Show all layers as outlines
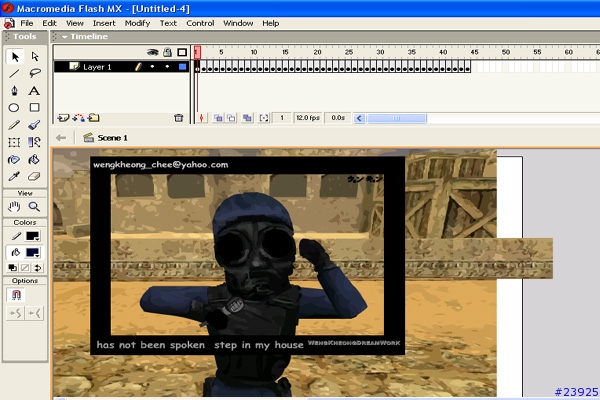This screenshot has width=600, height=400. tap(182, 52)
